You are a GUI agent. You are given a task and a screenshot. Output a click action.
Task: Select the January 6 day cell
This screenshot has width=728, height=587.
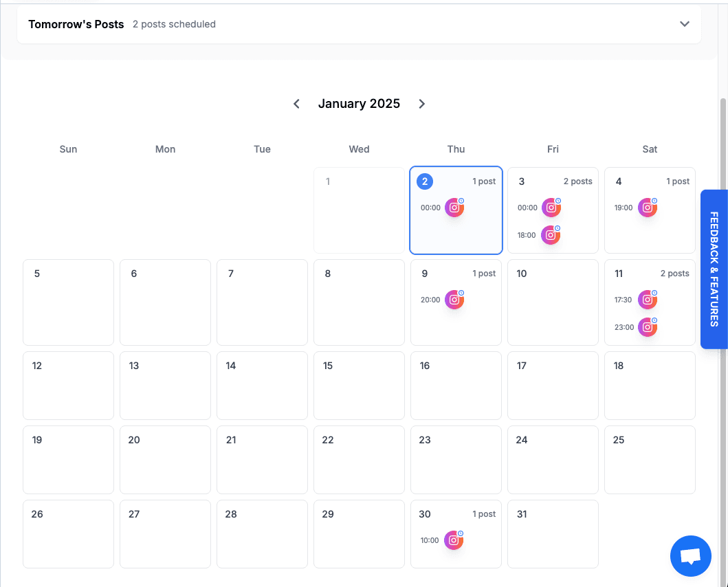[x=165, y=302]
